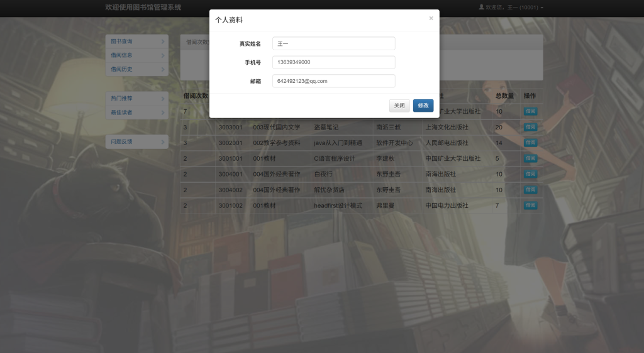Viewport: 644px width, 353px height.
Task: Click the chevron next to 问题反馈
Action: tap(163, 142)
